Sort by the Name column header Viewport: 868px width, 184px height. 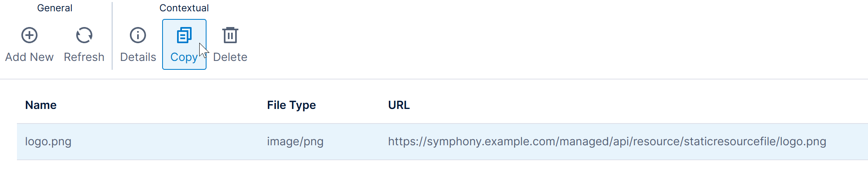(41, 105)
